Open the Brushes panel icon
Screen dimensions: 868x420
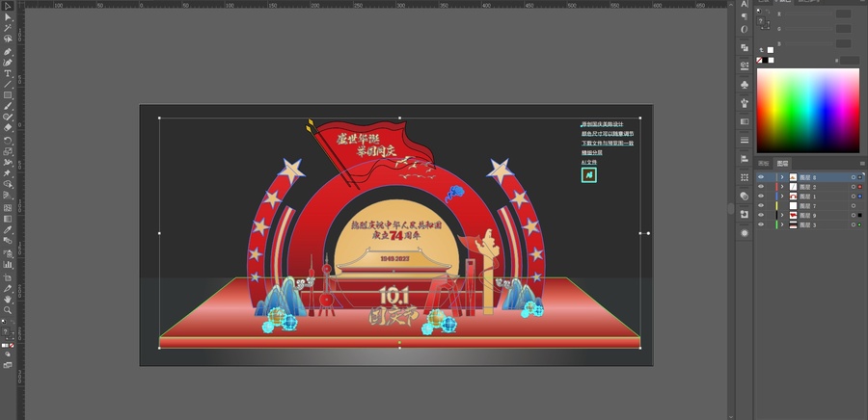pyautogui.click(x=744, y=103)
